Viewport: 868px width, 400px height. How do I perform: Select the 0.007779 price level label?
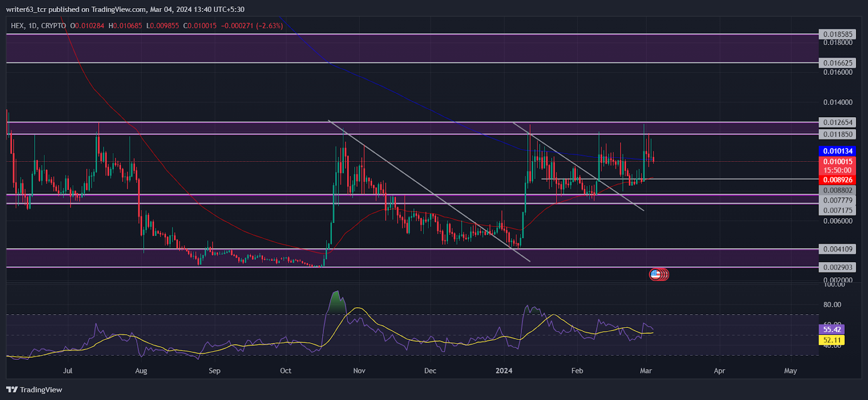[838, 201]
